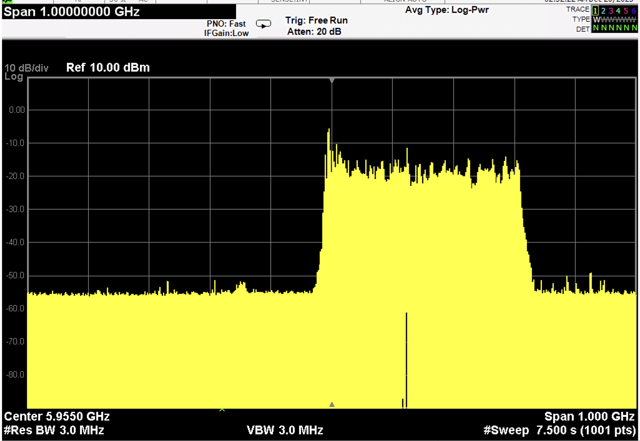640x441 pixels.
Task: Click the Atten: 20 dB setting
Action: [x=313, y=30]
